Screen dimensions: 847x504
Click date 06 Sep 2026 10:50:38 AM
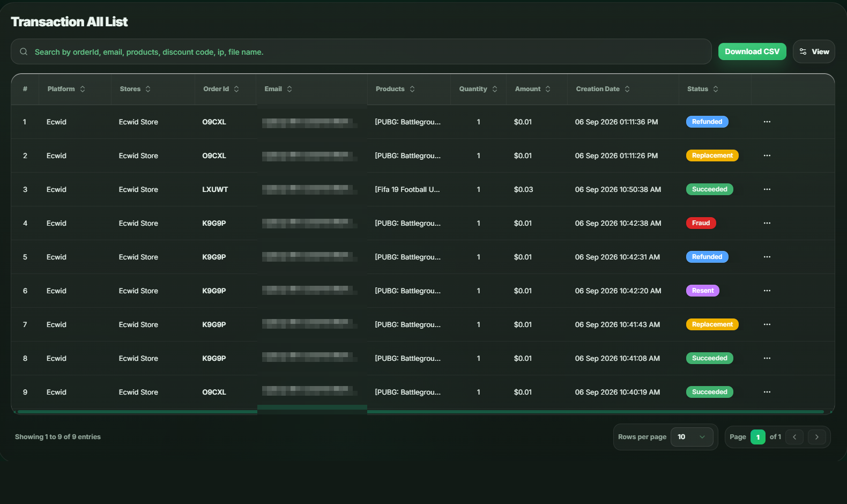coord(618,189)
